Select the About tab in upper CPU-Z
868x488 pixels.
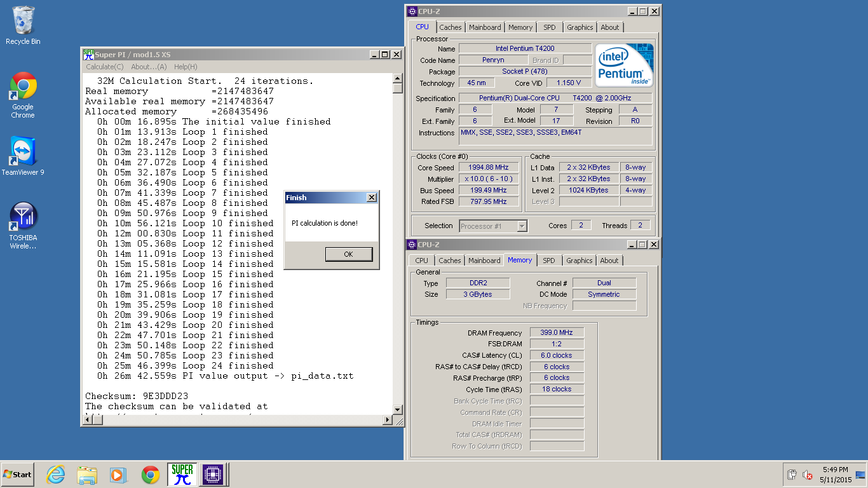click(x=610, y=27)
